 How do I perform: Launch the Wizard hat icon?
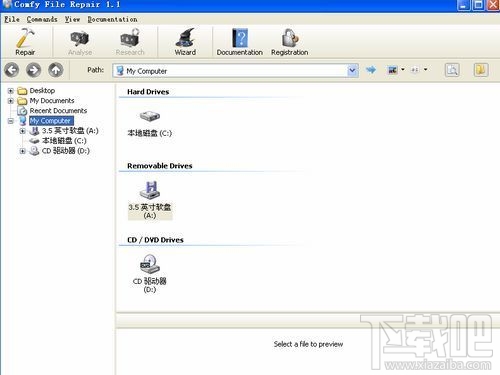(185, 38)
